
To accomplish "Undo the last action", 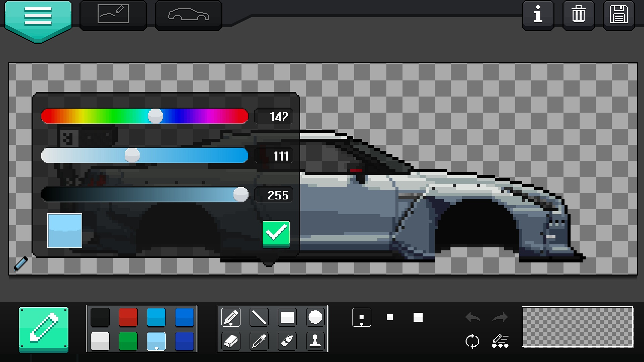I will [x=473, y=317].
